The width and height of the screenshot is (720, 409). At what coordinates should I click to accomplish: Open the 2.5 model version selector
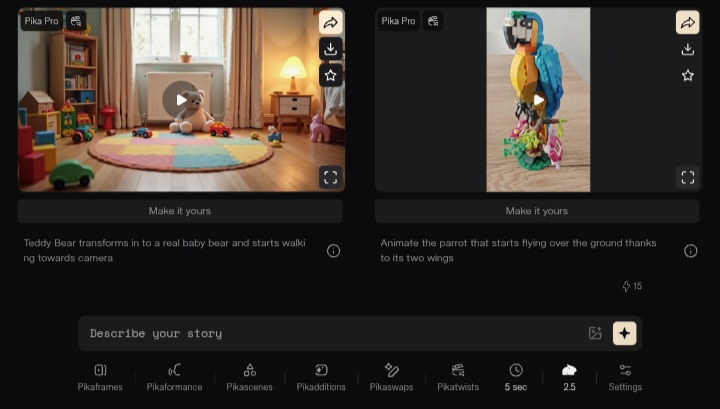click(569, 376)
